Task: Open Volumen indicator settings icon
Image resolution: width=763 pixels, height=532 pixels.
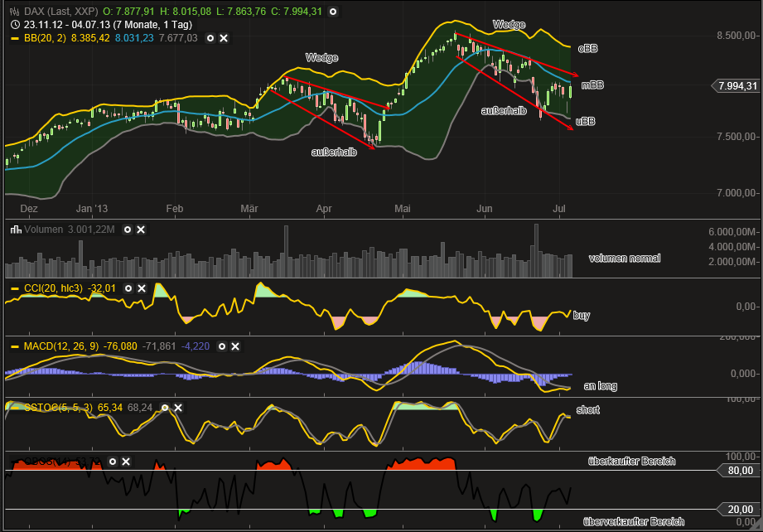Action: pos(128,230)
